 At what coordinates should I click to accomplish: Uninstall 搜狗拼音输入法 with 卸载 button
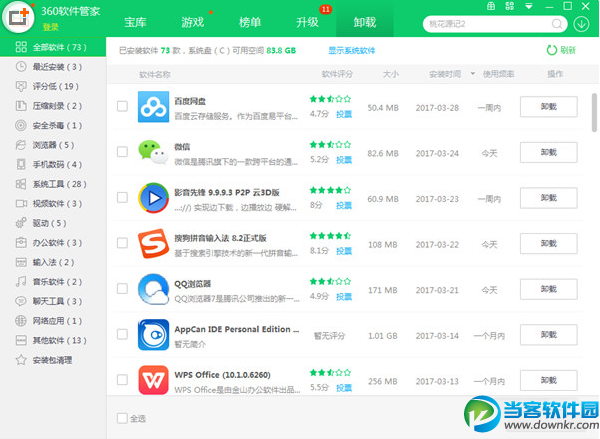coord(548,243)
